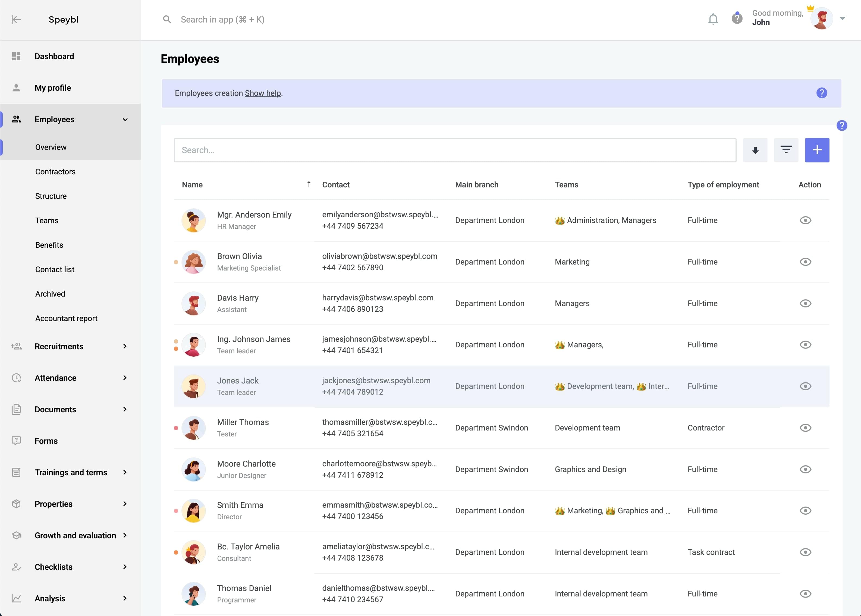Expand the Recruitments section chevron
Viewport: 861px width, 616px height.
[x=125, y=346]
